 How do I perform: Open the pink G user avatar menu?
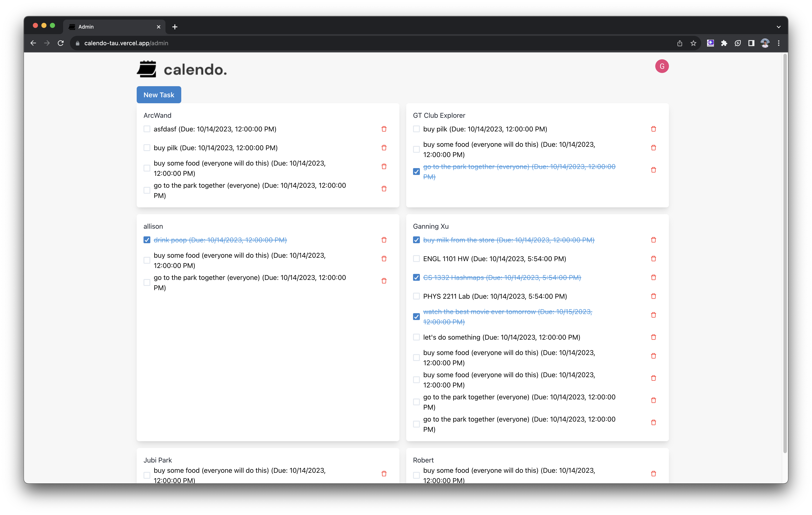[x=662, y=66]
